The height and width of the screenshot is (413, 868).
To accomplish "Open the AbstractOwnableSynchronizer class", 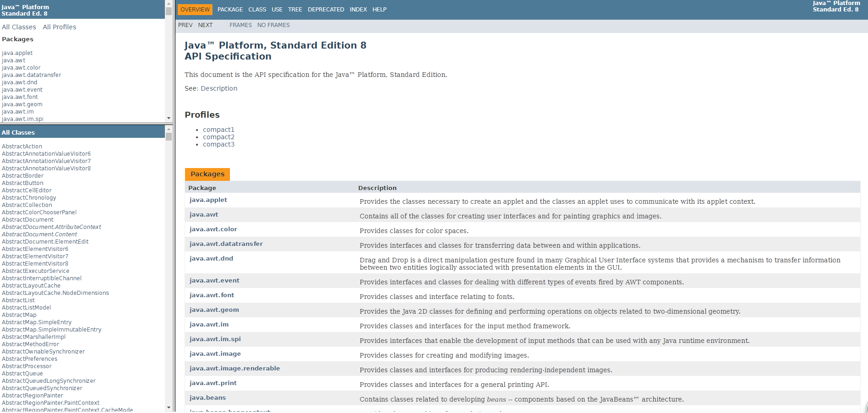I will pyautogui.click(x=44, y=352).
